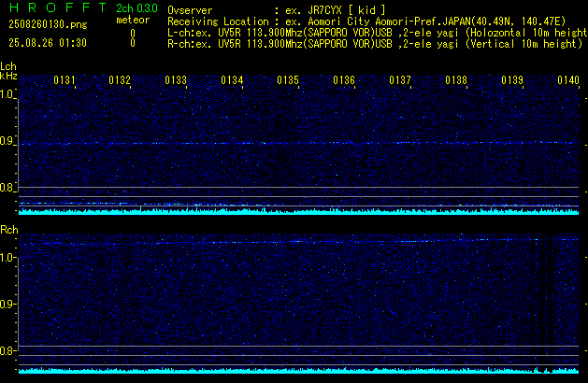Screen dimensions: 588x383
Task: Click the 0135 time marker
Action: 288,80
